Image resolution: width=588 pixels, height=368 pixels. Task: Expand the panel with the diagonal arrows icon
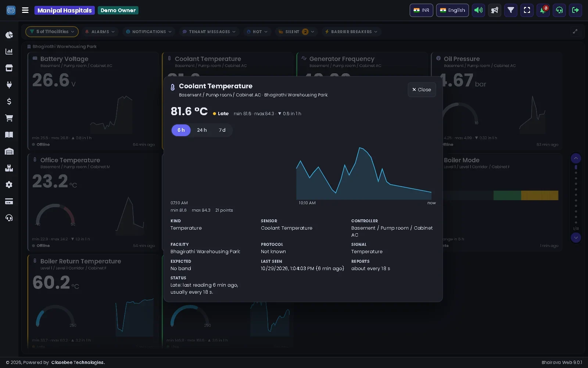(575, 32)
